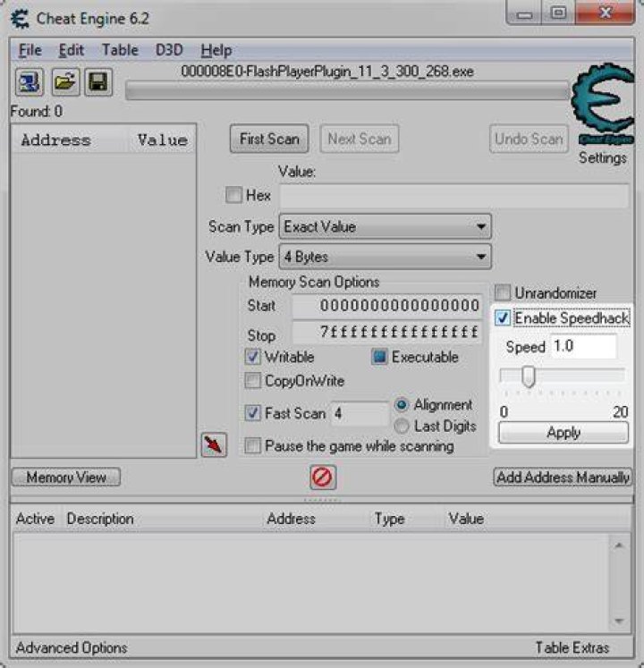Open the Table menu
The image size is (644, 668).
tap(120, 50)
